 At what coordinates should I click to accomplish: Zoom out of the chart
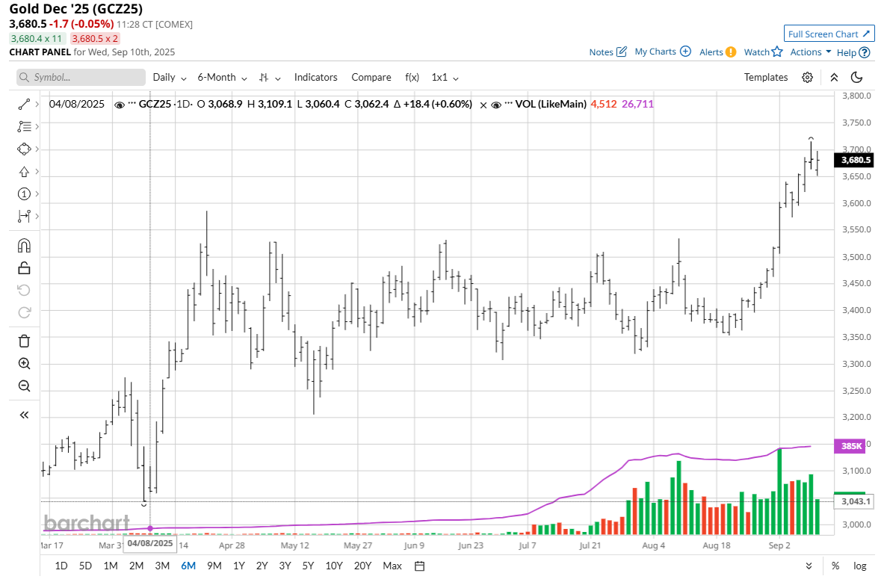pyautogui.click(x=24, y=386)
